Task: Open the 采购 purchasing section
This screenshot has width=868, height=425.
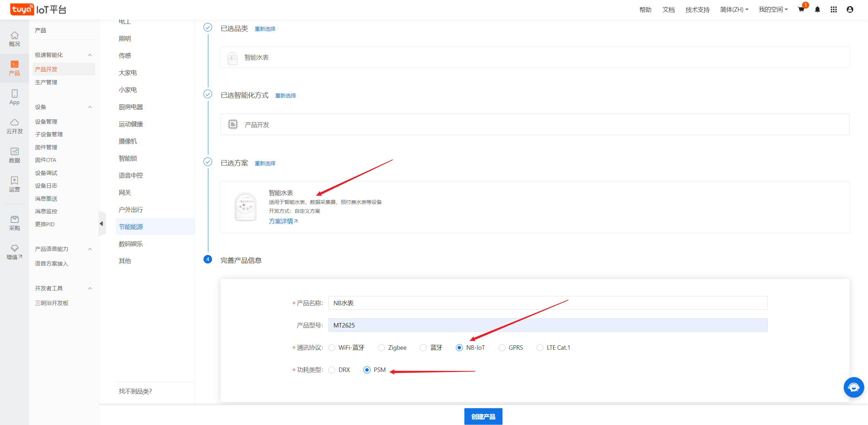Action: 14,223
